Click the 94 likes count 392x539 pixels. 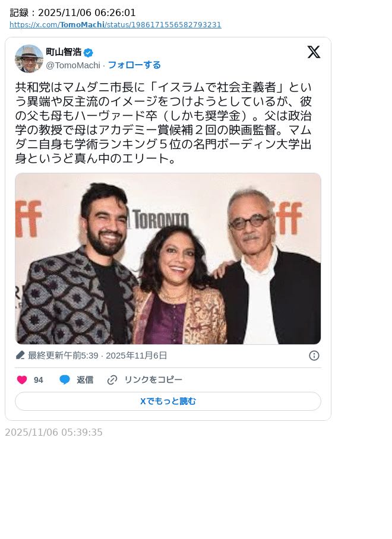coord(38,380)
